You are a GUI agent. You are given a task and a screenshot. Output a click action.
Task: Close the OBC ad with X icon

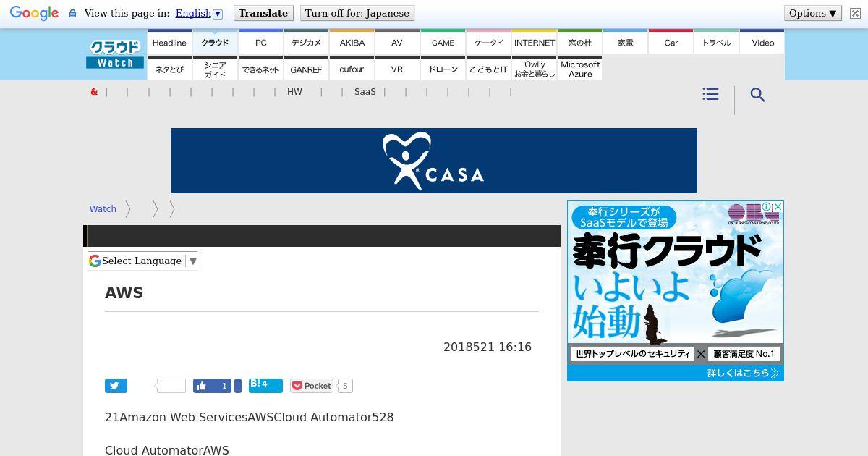click(778, 207)
